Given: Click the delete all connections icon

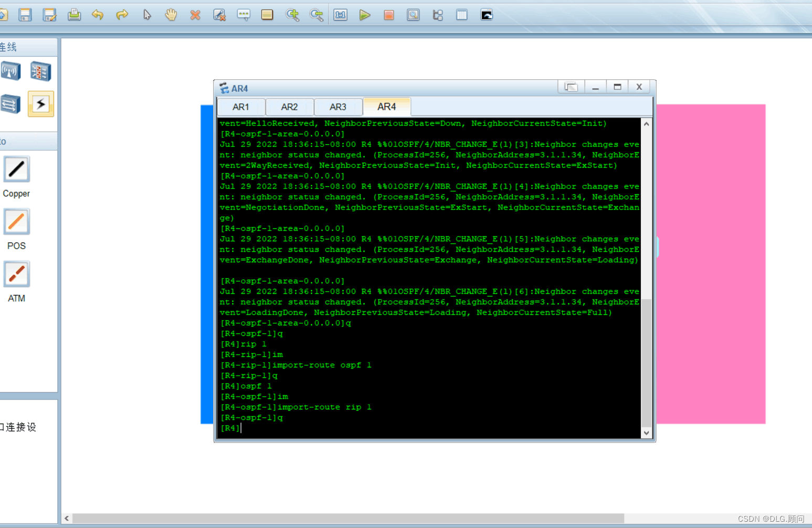Looking at the screenshot, I should click(219, 15).
